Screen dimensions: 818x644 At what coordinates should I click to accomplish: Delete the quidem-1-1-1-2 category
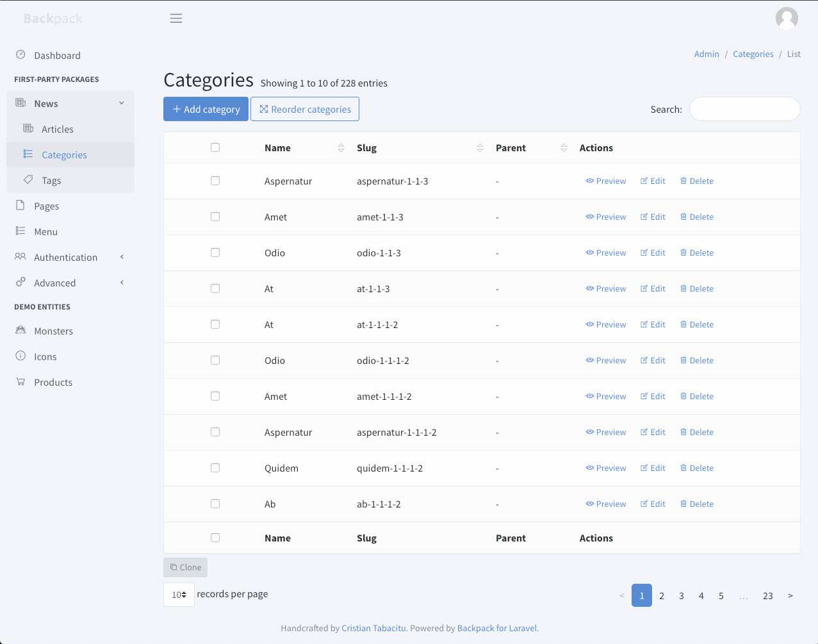pyautogui.click(x=697, y=468)
